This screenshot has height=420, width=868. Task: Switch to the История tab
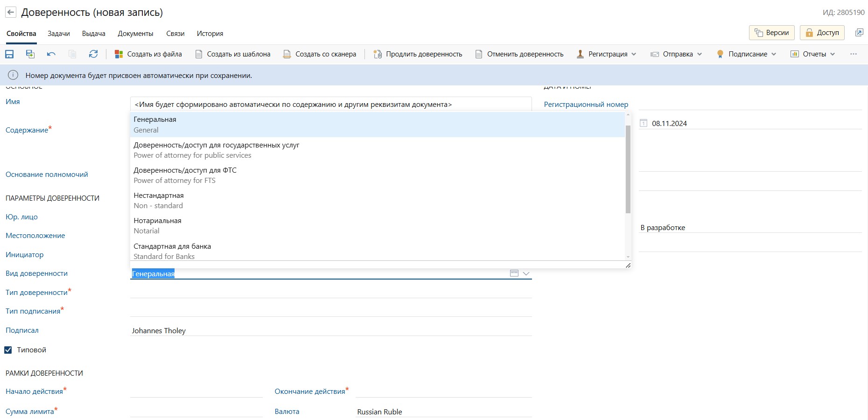point(210,34)
